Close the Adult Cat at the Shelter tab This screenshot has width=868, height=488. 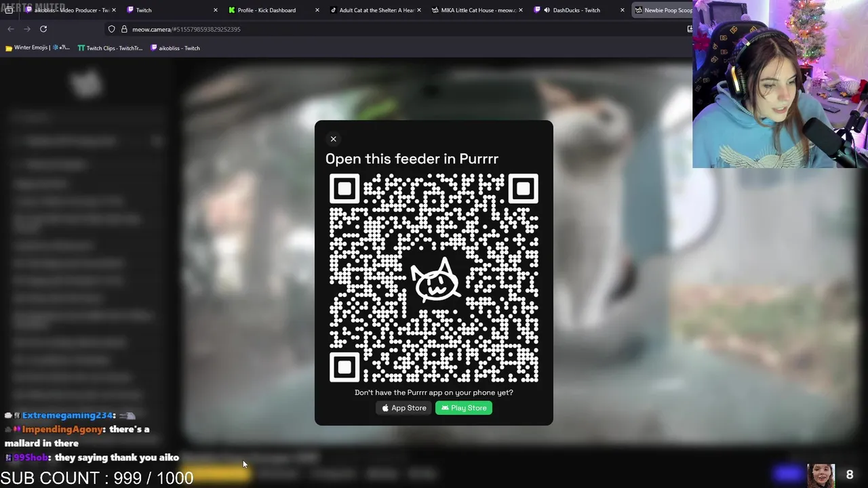pos(418,10)
